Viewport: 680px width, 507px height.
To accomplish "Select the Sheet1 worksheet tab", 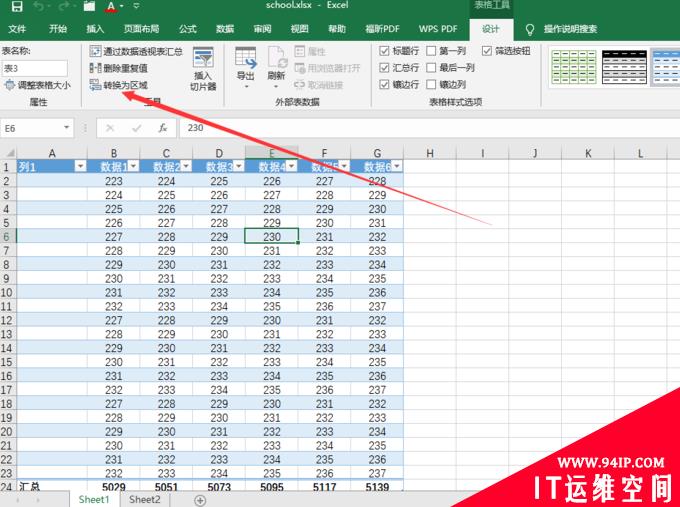I will tap(94, 500).
